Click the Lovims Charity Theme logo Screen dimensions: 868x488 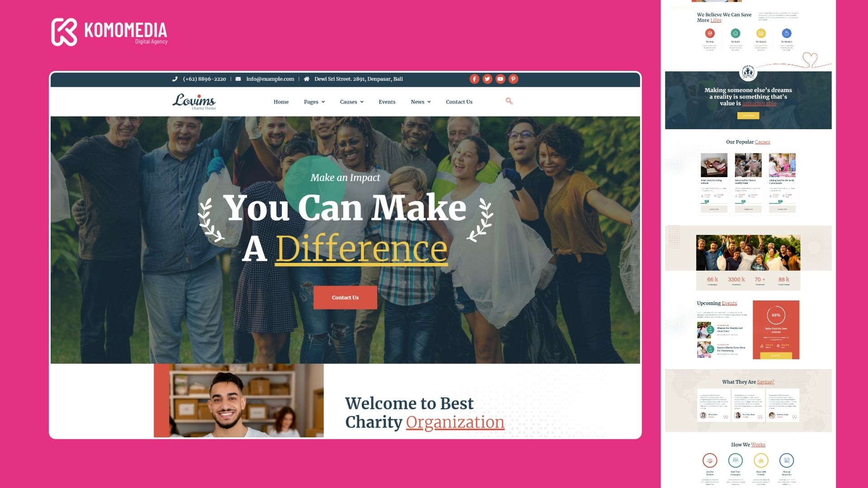coord(194,101)
